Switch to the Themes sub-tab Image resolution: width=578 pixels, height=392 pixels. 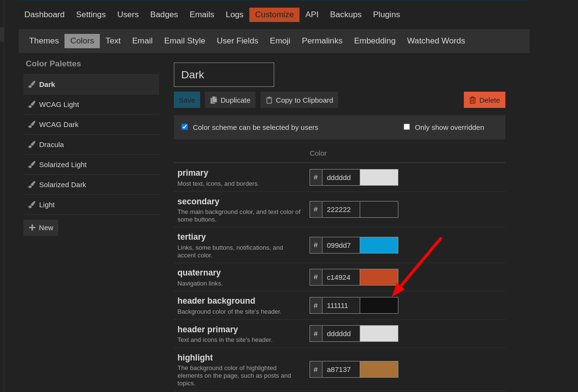pos(44,41)
